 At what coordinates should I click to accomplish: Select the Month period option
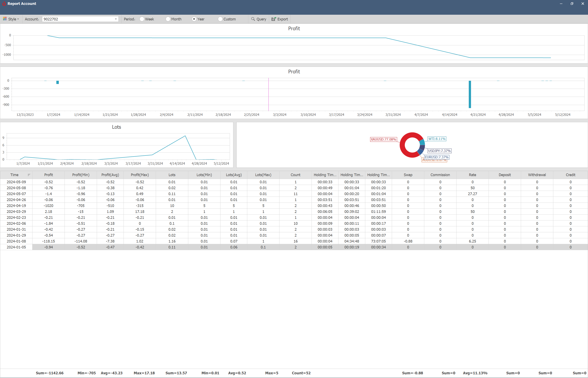174,19
